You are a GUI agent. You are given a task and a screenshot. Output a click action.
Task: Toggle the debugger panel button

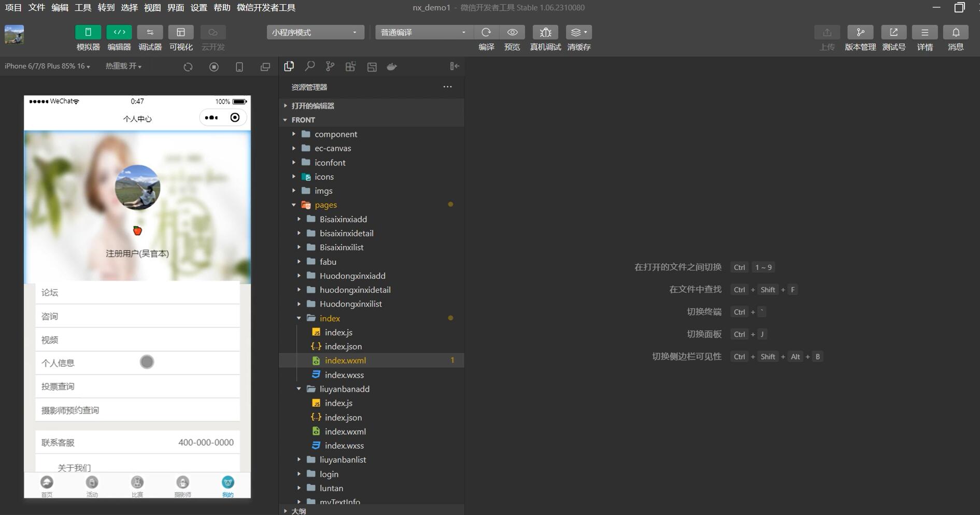click(150, 33)
